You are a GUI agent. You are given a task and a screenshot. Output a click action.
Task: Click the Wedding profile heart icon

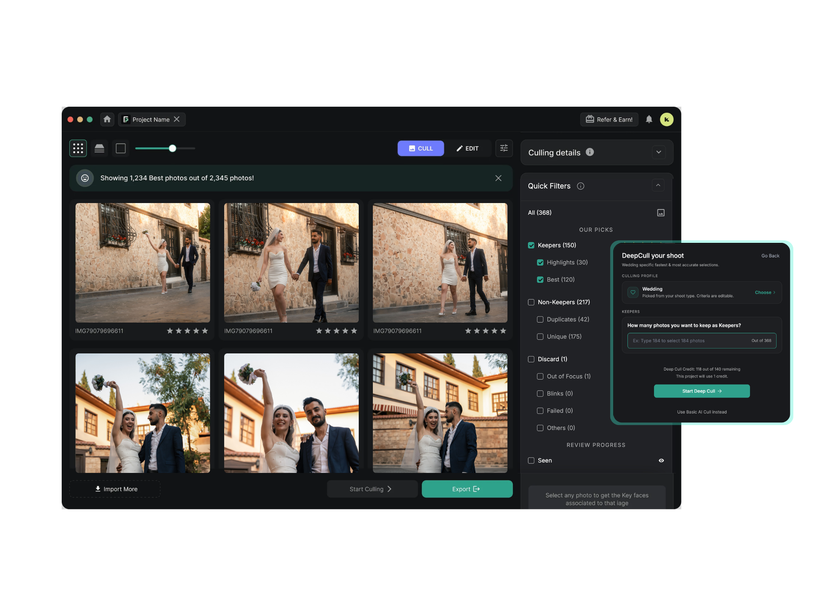(x=633, y=292)
